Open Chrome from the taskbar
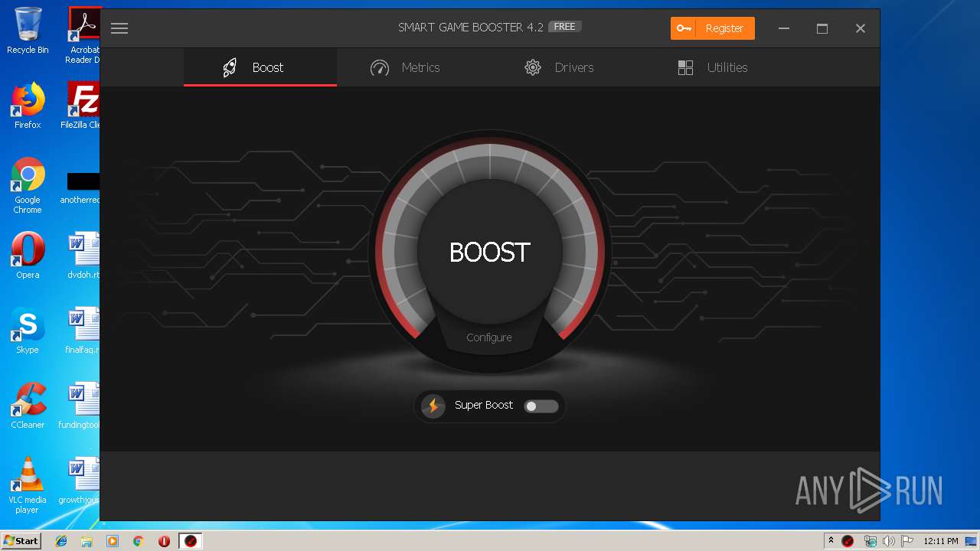Screen dimensions: 980x551 tap(139, 541)
